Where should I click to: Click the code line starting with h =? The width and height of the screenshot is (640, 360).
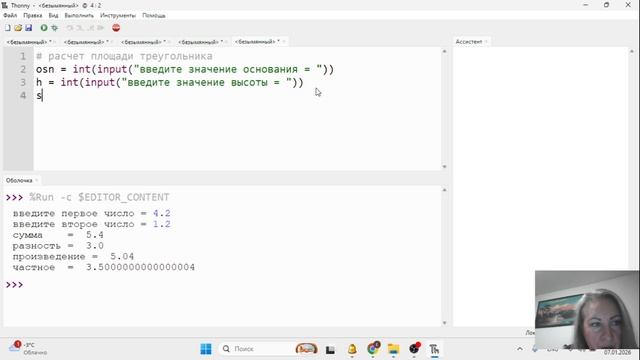coord(170,82)
